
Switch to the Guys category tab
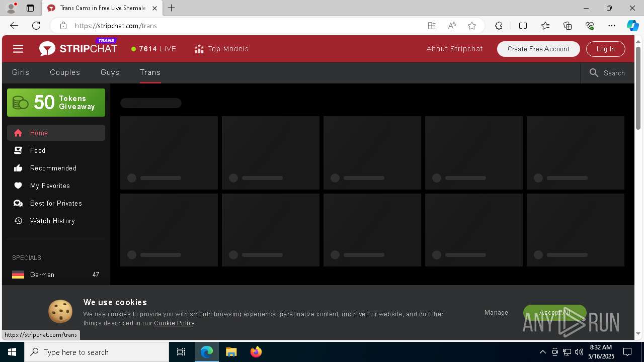coord(110,72)
